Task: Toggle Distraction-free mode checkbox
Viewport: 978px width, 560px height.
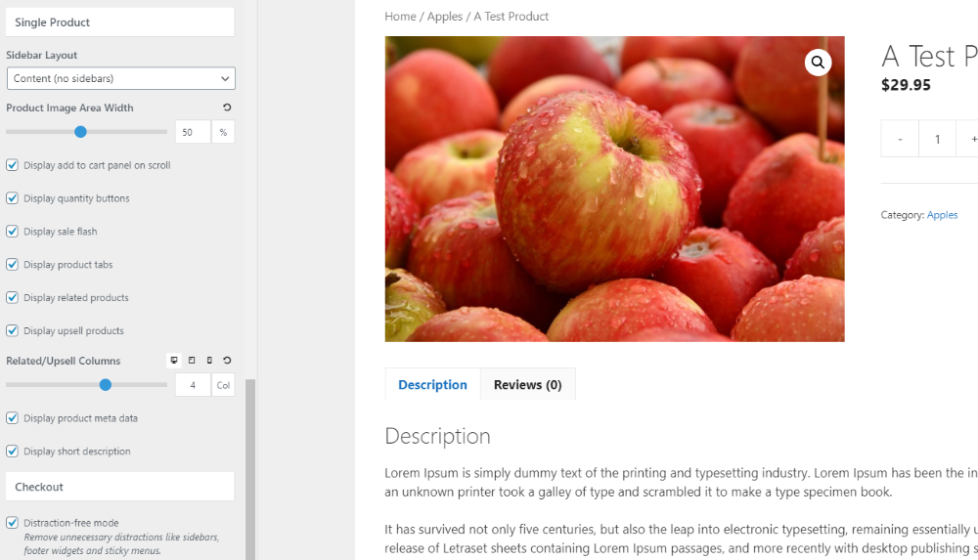Action: coord(12,523)
